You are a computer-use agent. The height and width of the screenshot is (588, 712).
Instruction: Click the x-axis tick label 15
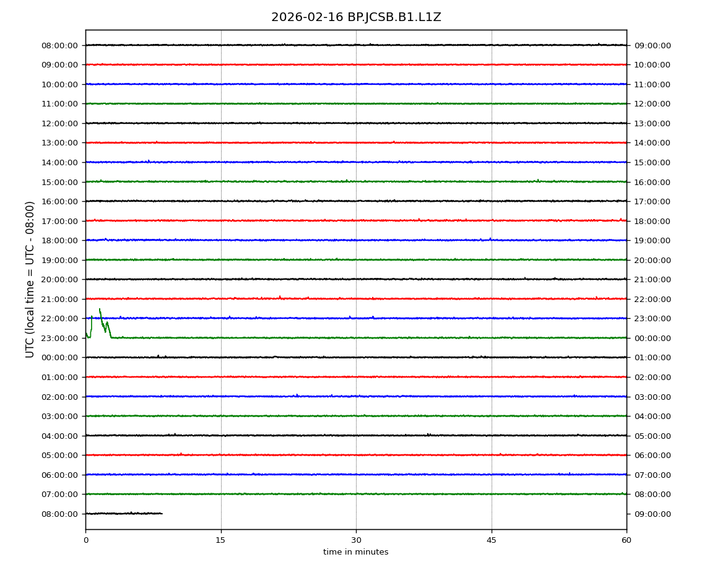(x=220, y=540)
